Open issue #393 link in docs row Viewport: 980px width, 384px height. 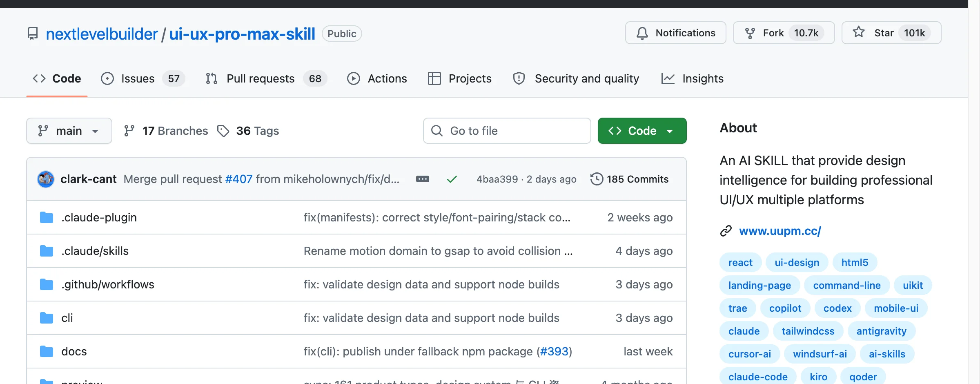coord(554,351)
